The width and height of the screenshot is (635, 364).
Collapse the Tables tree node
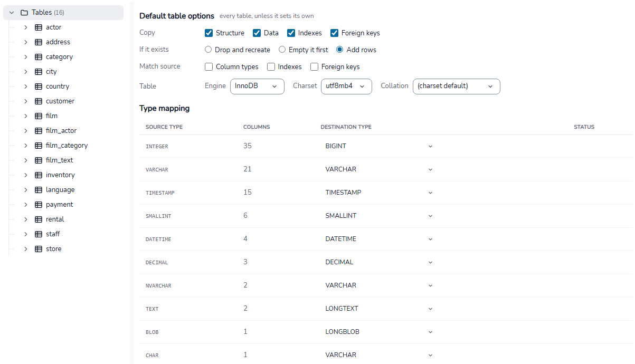pos(12,13)
